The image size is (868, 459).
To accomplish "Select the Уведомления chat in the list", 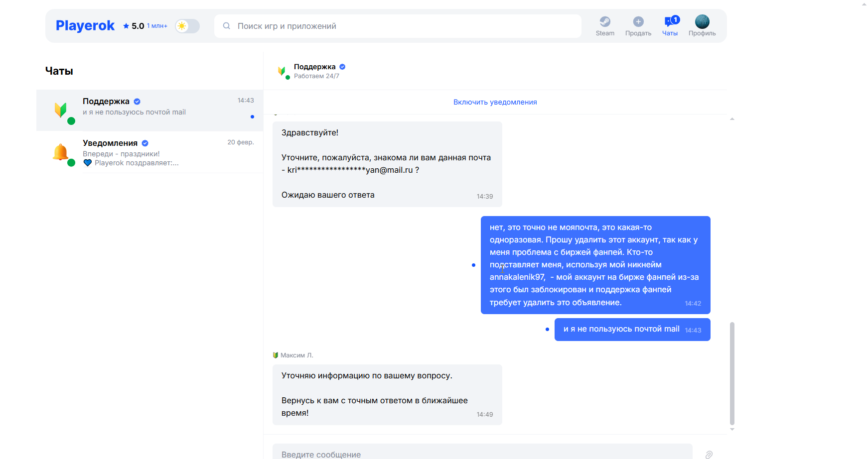I will (150, 152).
